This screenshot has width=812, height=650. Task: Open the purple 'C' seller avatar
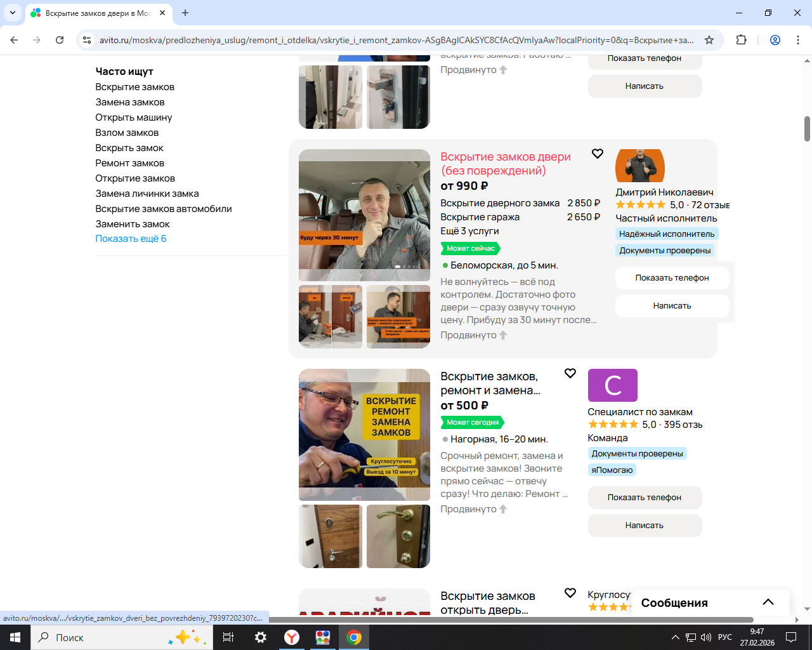[x=613, y=385]
